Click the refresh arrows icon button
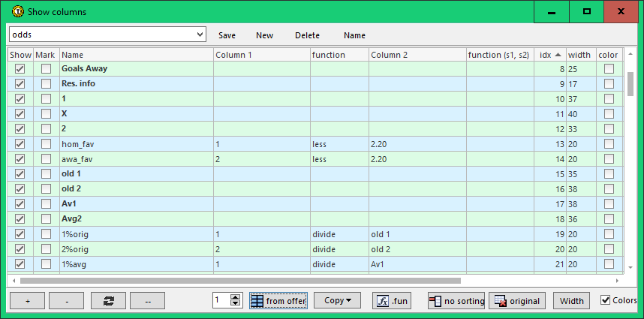The width and height of the screenshot is (644, 319). pos(108,300)
